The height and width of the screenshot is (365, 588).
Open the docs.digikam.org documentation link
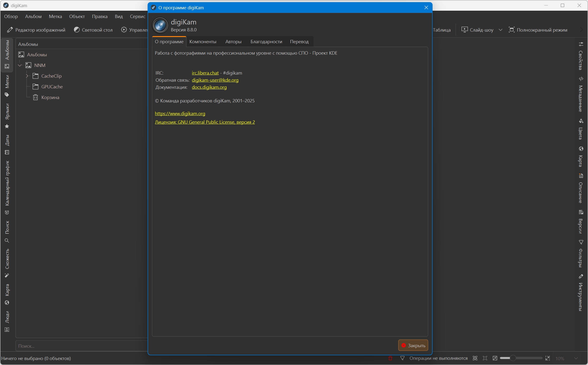point(209,87)
